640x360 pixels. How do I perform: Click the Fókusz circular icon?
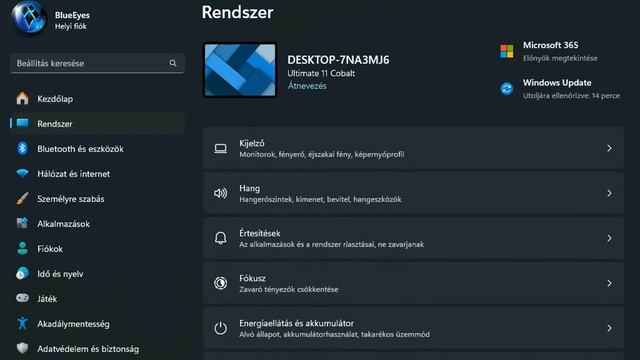click(x=221, y=283)
